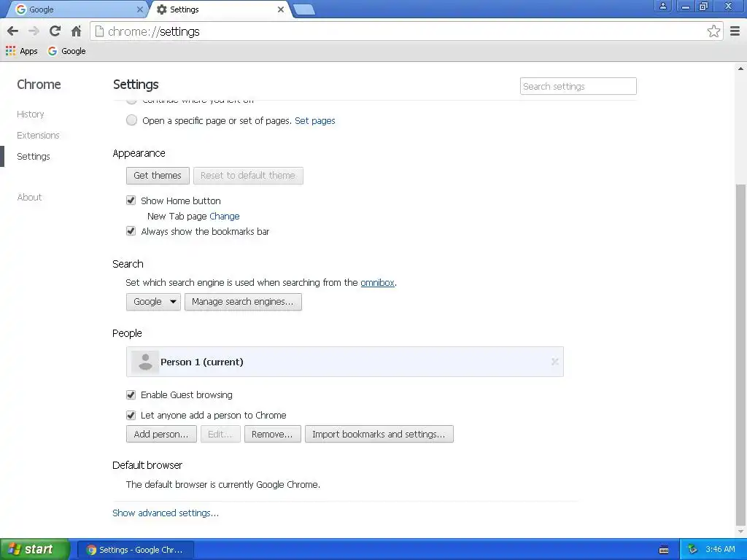Viewport: 747px width, 560px height.
Task: Close the Google tab
Action: coord(139,9)
